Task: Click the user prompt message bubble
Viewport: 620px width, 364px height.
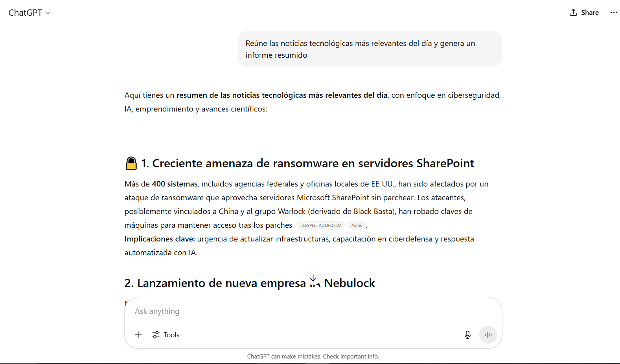Action: click(x=370, y=49)
